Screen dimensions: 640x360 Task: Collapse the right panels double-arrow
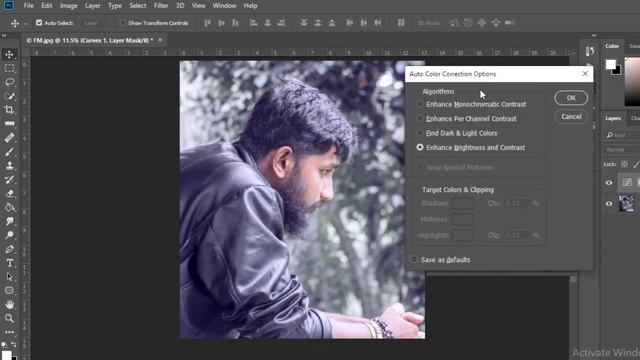pyautogui.click(x=594, y=36)
